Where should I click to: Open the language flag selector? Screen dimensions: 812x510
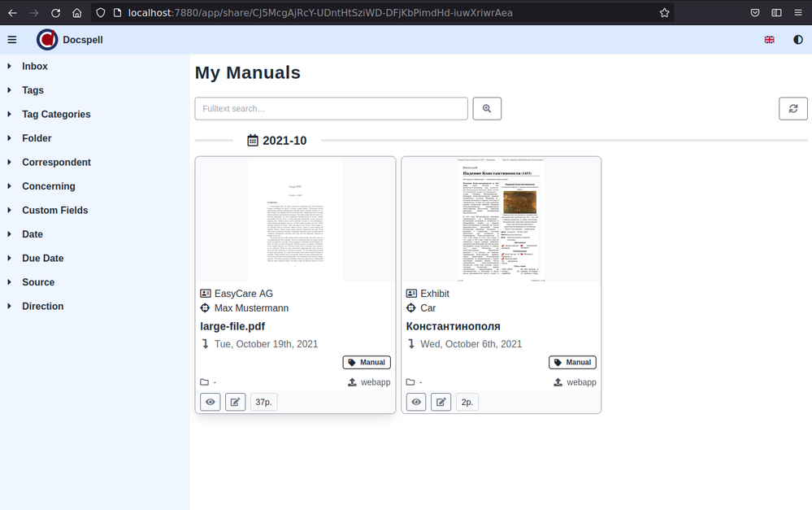pos(769,40)
